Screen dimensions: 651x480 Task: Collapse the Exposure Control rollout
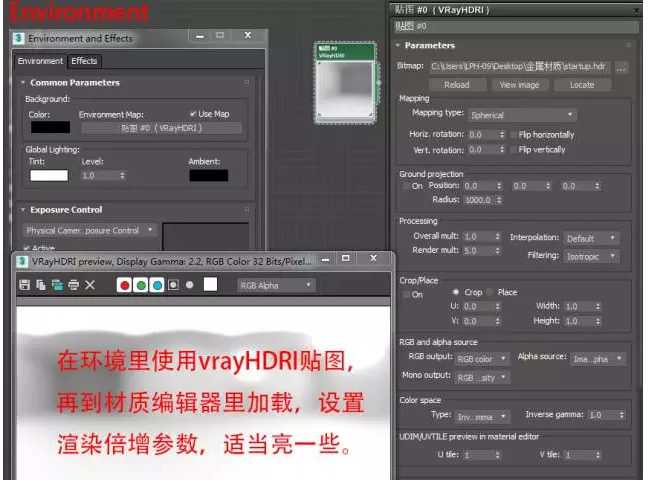tap(23, 210)
